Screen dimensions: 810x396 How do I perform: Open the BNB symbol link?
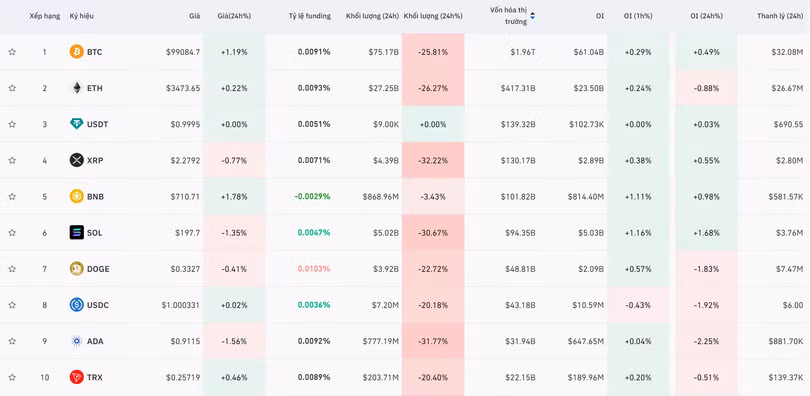coord(95,197)
